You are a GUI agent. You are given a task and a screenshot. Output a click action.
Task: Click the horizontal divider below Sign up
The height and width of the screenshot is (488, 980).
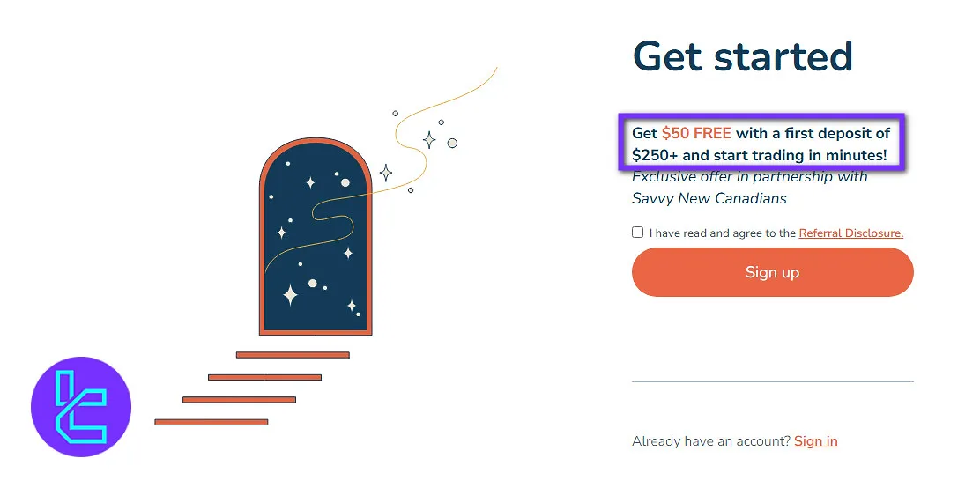point(772,381)
